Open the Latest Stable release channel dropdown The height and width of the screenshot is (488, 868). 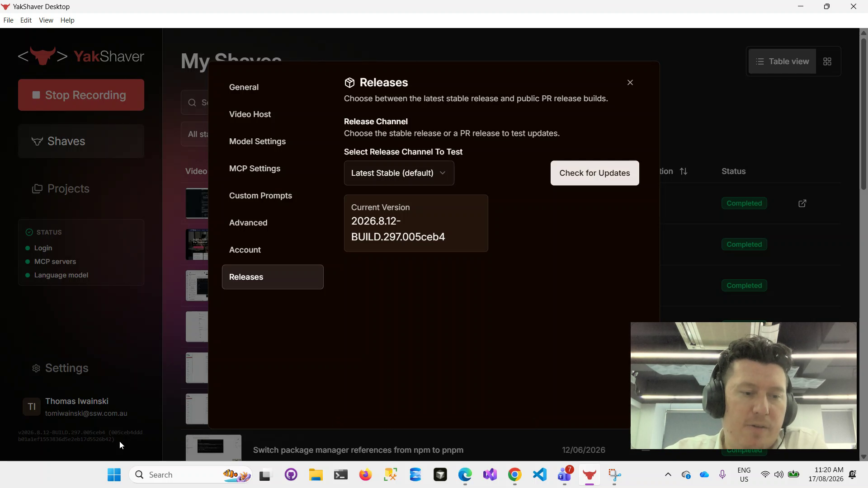399,173
